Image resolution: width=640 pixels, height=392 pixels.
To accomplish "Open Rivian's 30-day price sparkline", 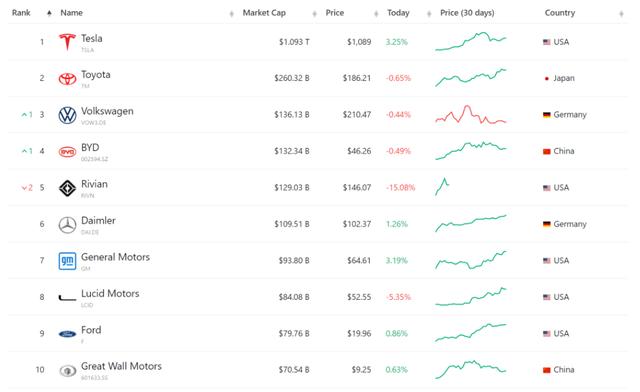I will point(442,187).
